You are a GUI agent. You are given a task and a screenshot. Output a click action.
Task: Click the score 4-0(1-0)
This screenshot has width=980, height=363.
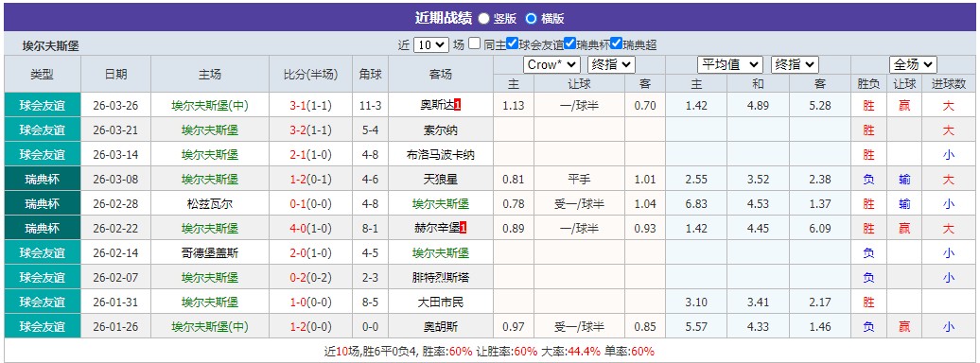[310, 229]
